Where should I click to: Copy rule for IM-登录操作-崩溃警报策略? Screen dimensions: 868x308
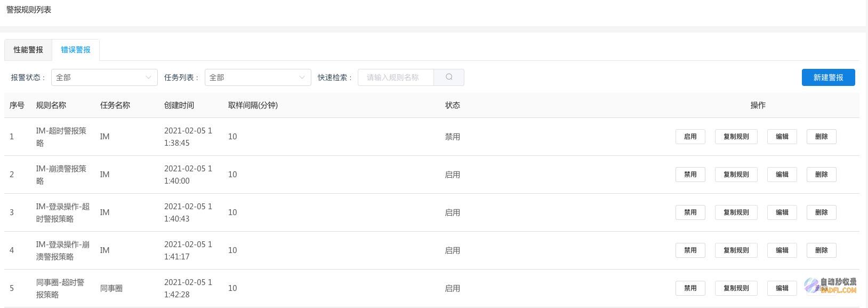point(736,250)
